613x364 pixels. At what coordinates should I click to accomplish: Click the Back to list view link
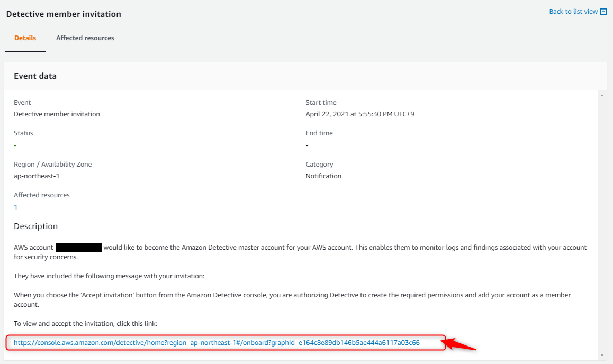pyautogui.click(x=573, y=12)
